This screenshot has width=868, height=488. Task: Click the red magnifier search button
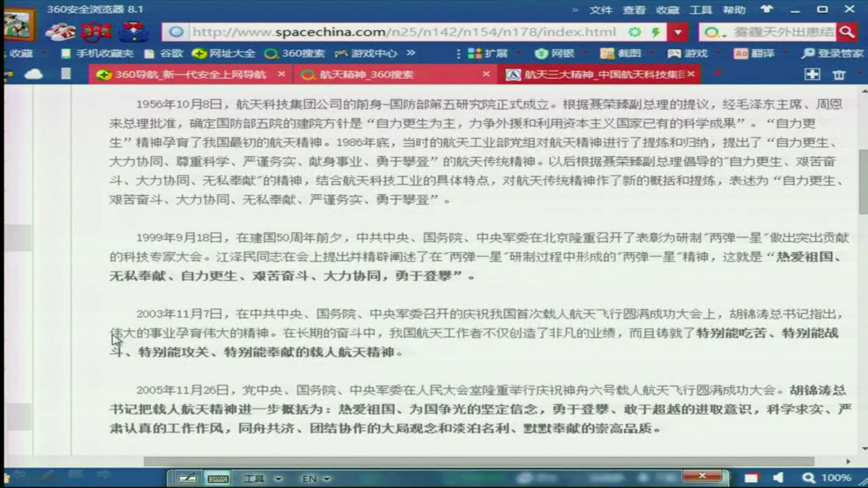click(846, 32)
